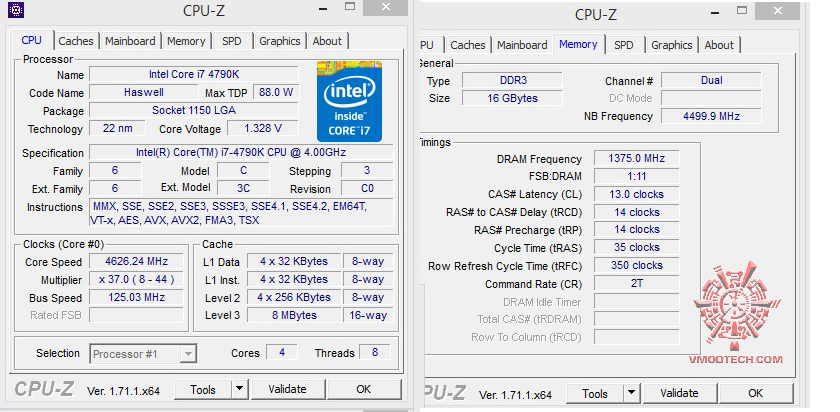Open the About tab in the right window
This screenshot has height=412, width=840.
pyautogui.click(x=719, y=46)
